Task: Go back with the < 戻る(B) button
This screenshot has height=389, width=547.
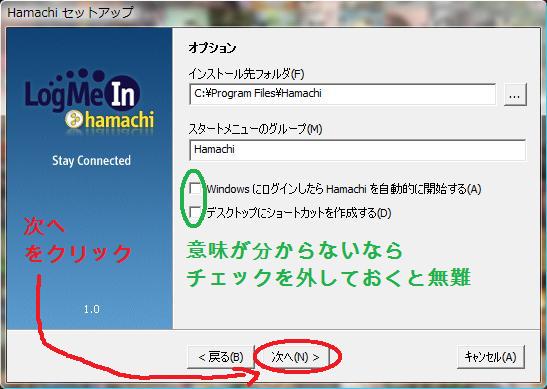Action: pyautogui.click(x=221, y=357)
